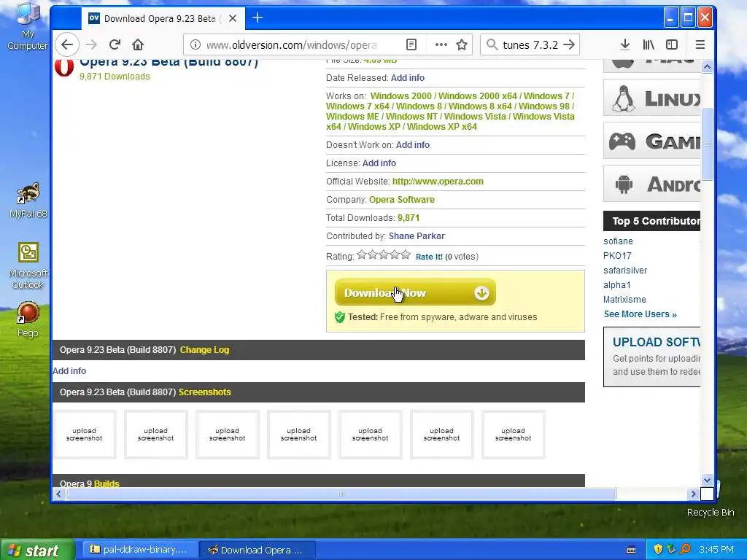This screenshot has width=747, height=560.
Task: Click the security shield tray icon
Action: pos(658,549)
